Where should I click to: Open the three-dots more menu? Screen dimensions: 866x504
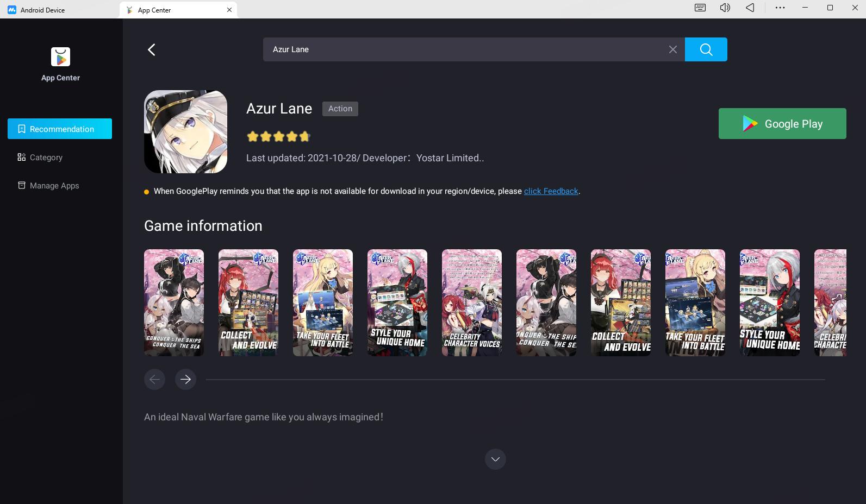tap(780, 8)
